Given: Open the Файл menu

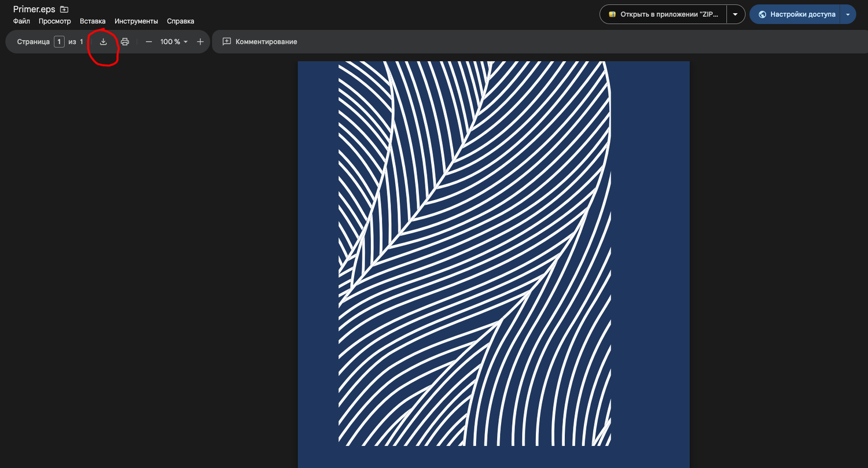Looking at the screenshot, I should pyautogui.click(x=21, y=21).
